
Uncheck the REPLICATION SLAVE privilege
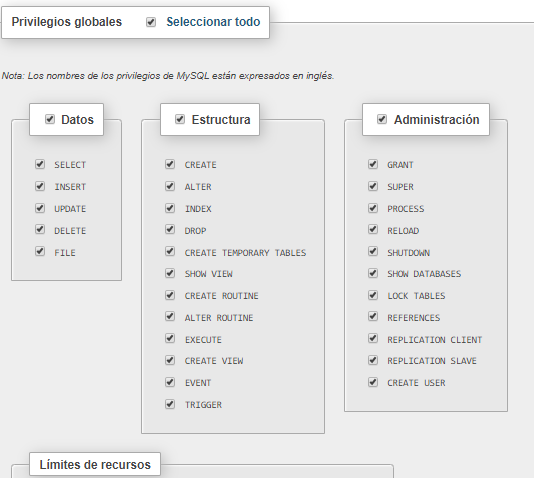tap(373, 360)
